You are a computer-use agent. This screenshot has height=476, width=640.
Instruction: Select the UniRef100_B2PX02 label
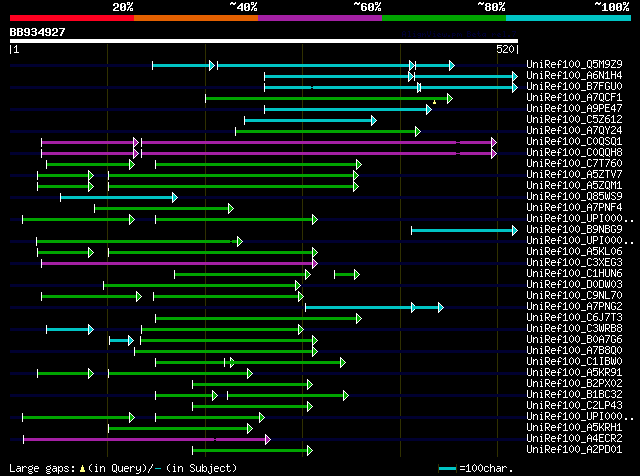(x=574, y=384)
